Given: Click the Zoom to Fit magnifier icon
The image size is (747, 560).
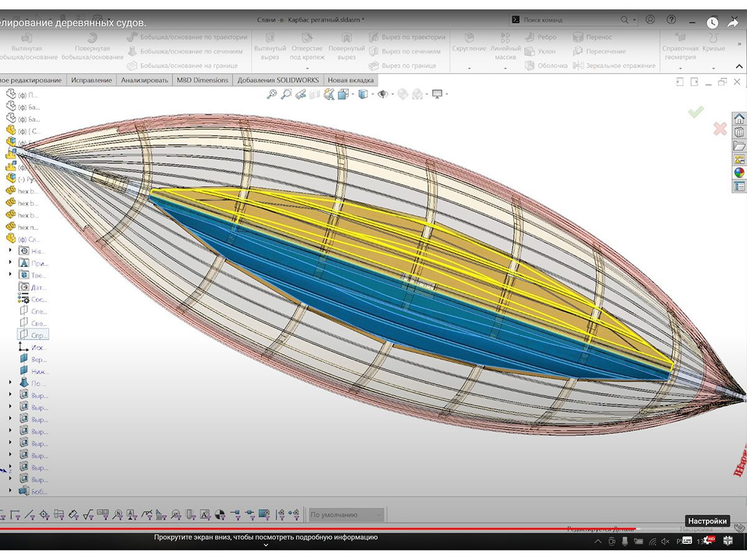Looking at the screenshot, I should pos(272,94).
